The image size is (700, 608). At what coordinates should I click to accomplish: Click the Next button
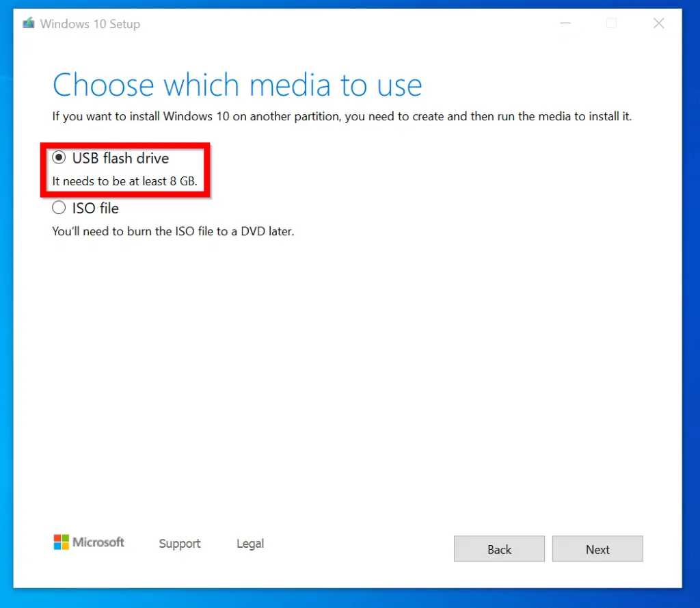(597, 549)
